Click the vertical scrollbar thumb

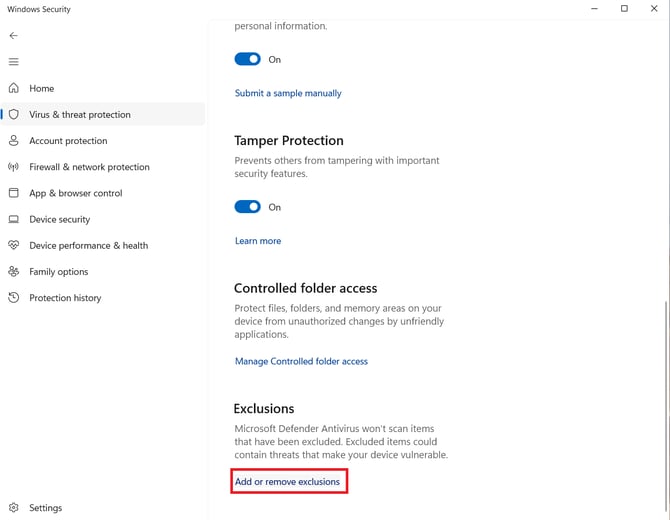point(666,406)
